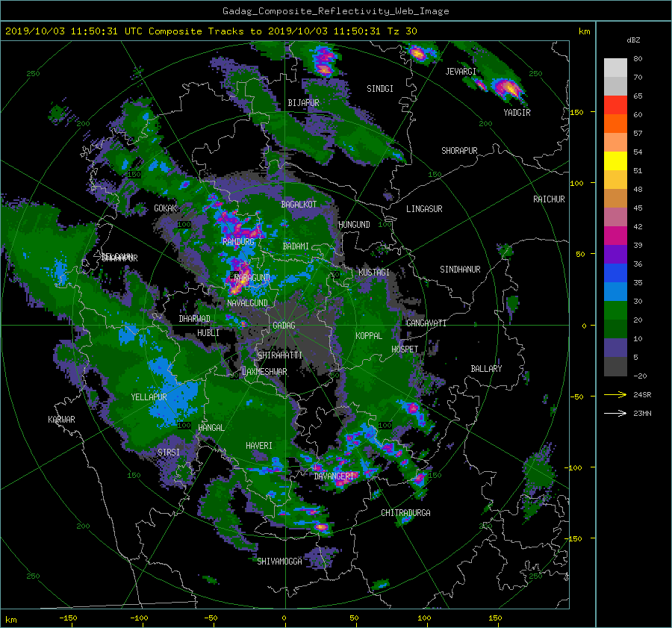This screenshot has width=672, height=628.
Task: Select the purple legend color block
Action: (x=615, y=254)
